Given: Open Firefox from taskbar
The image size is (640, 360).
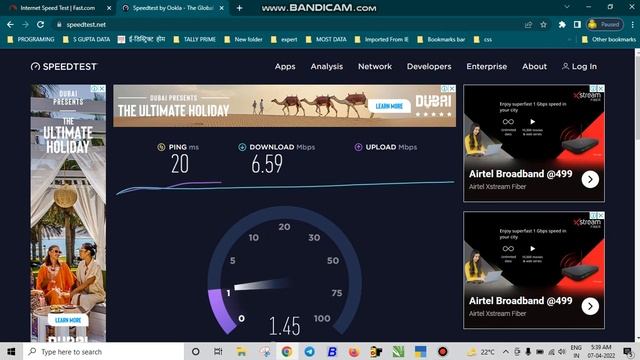Looking at the screenshot, I should tap(354, 351).
